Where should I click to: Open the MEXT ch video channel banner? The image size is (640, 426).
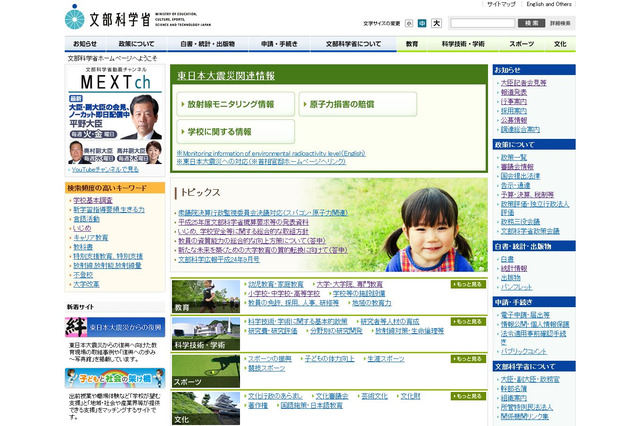click(x=115, y=115)
